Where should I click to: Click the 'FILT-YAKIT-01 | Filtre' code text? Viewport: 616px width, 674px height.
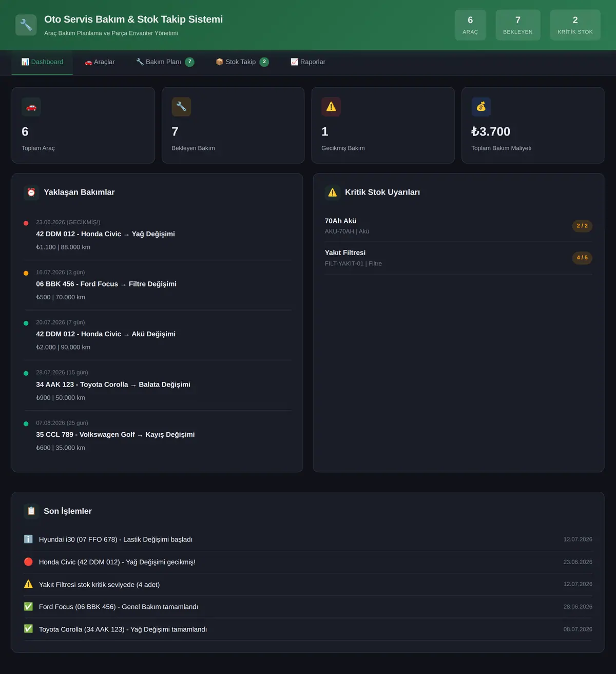[x=353, y=263]
